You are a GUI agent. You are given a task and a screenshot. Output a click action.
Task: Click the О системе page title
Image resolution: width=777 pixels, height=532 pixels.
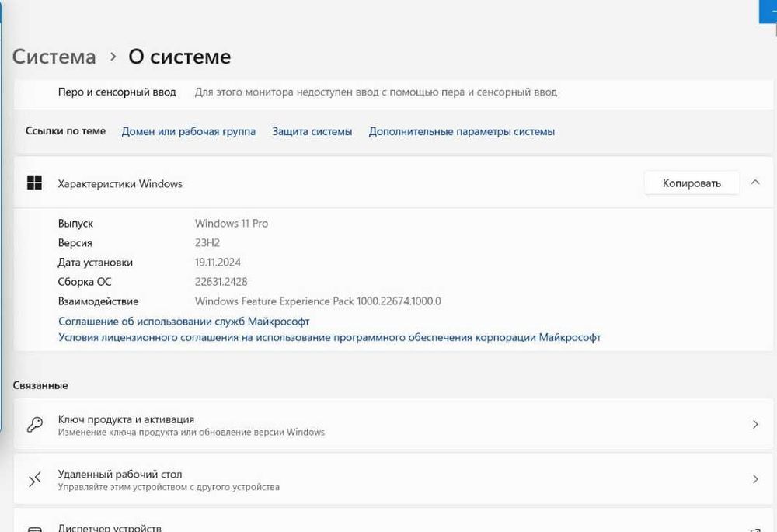(179, 57)
